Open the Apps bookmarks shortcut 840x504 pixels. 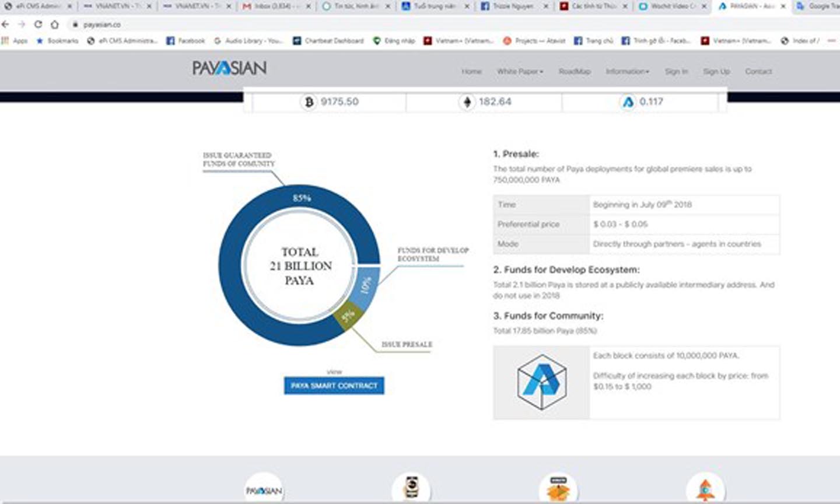click(15, 41)
